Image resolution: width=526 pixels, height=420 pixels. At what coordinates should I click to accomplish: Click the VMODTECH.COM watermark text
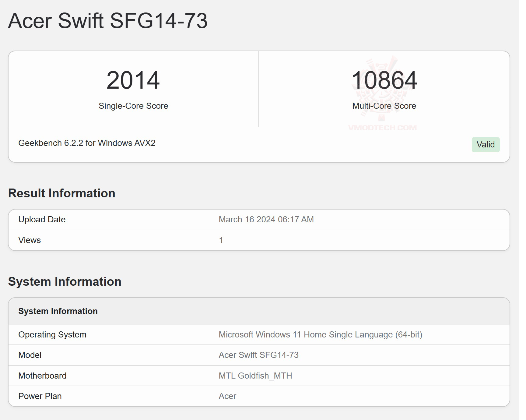coord(382,128)
